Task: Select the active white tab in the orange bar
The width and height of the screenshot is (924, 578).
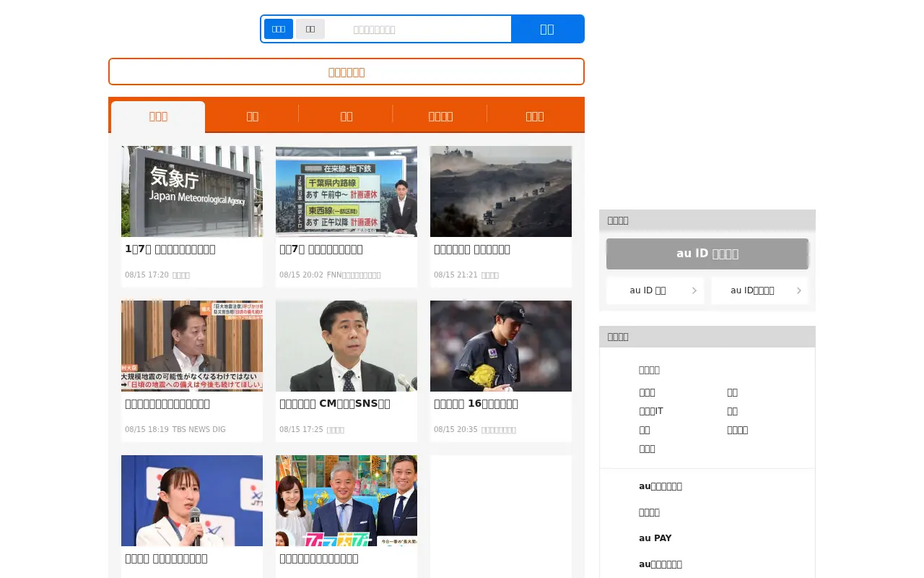Action: 158,116
